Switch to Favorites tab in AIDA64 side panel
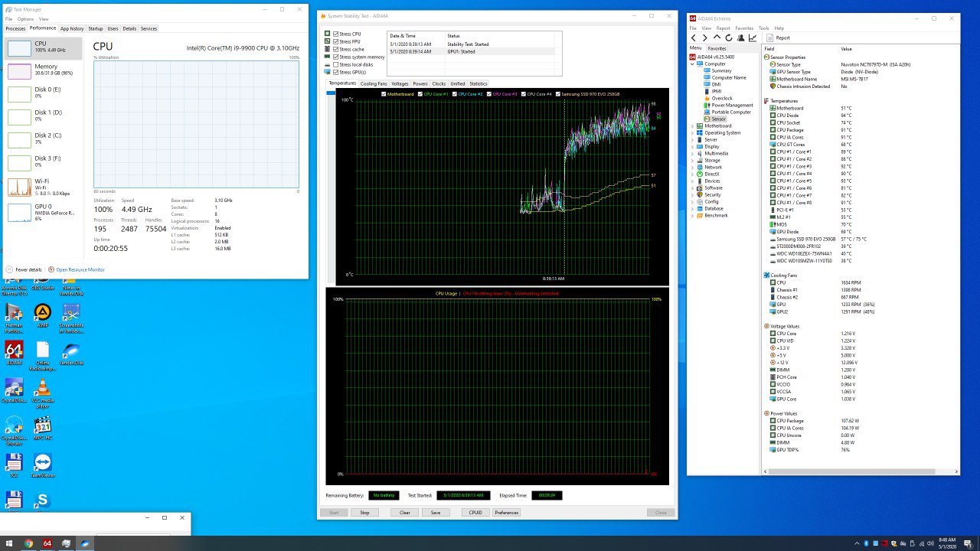Screen dimensions: 980x551 pyautogui.click(x=717, y=48)
